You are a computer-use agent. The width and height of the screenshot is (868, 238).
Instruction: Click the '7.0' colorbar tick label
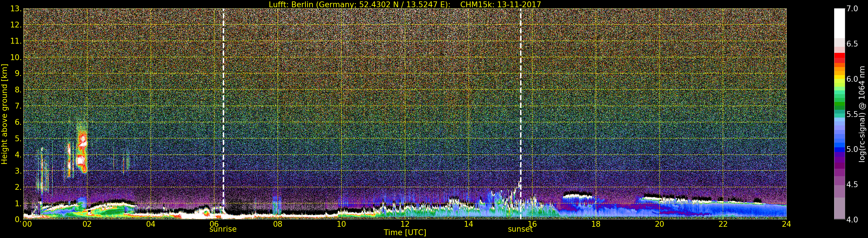click(852, 8)
